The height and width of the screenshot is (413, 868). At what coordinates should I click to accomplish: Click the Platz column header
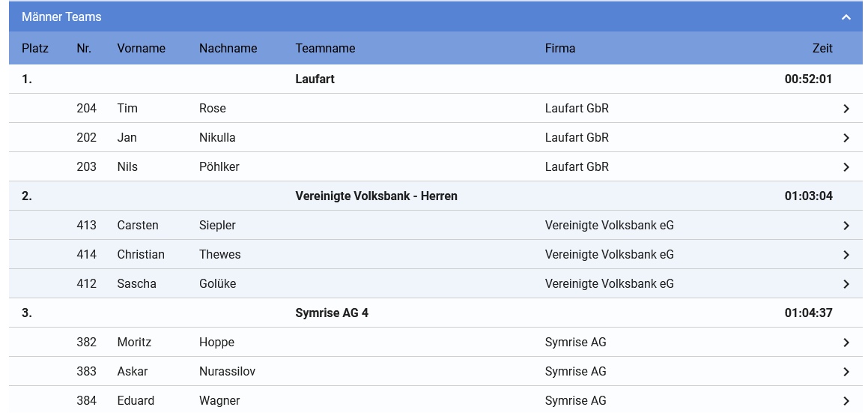click(x=35, y=48)
